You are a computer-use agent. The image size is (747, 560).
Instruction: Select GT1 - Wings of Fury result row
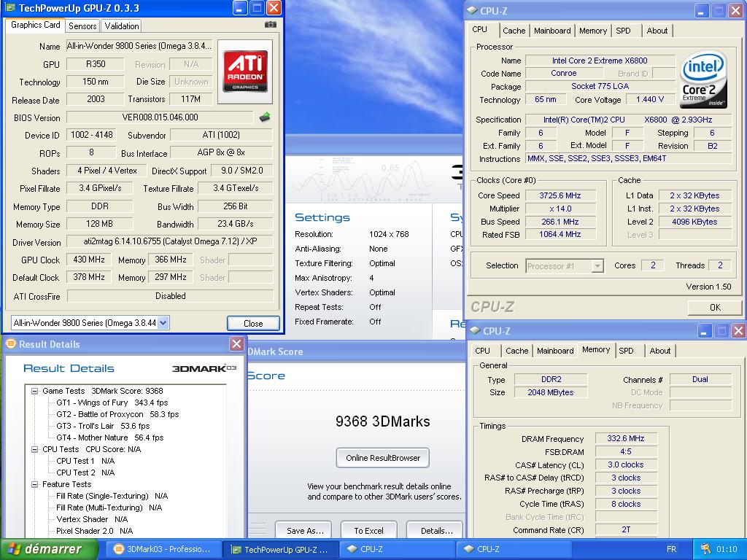[x=112, y=402]
